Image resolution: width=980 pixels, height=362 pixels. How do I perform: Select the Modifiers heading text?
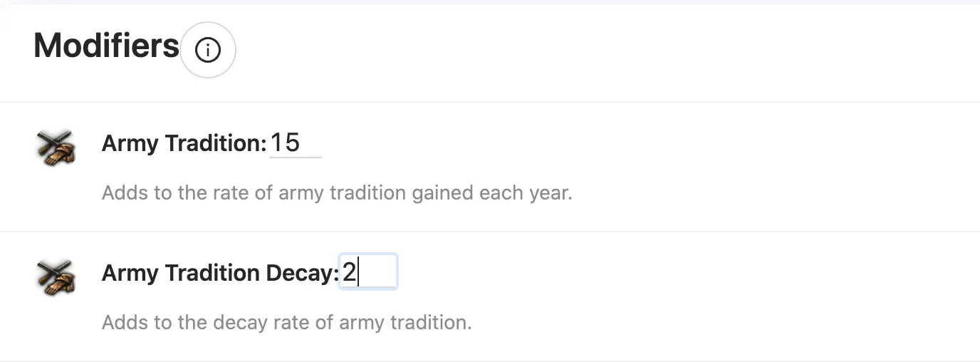click(106, 46)
